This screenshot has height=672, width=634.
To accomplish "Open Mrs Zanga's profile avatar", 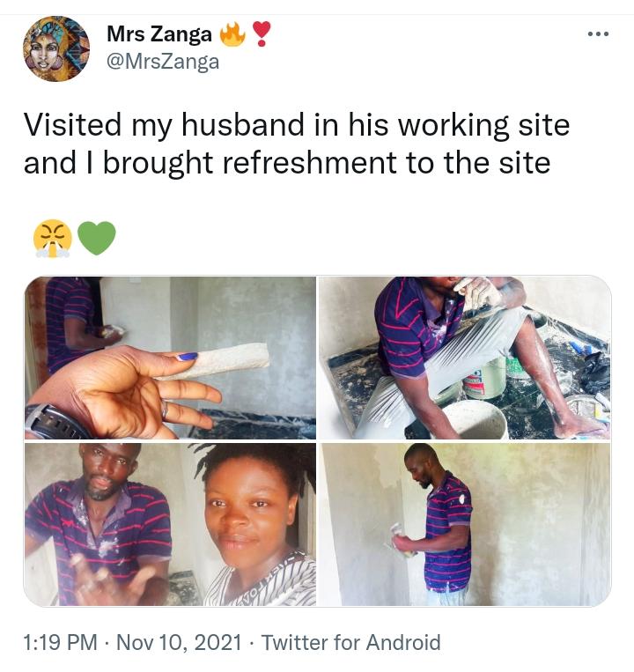I will 56,48.
